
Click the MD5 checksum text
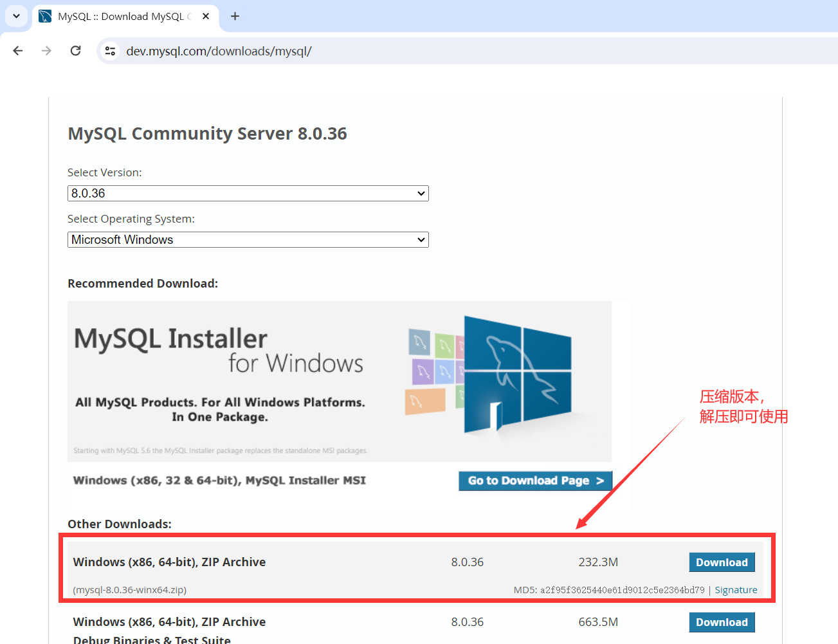[x=609, y=589]
